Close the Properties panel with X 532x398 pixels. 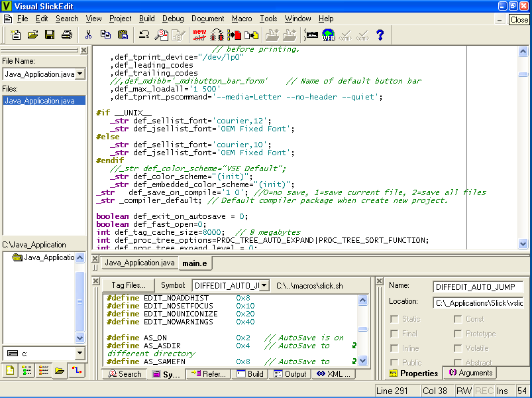(x=380, y=281)
